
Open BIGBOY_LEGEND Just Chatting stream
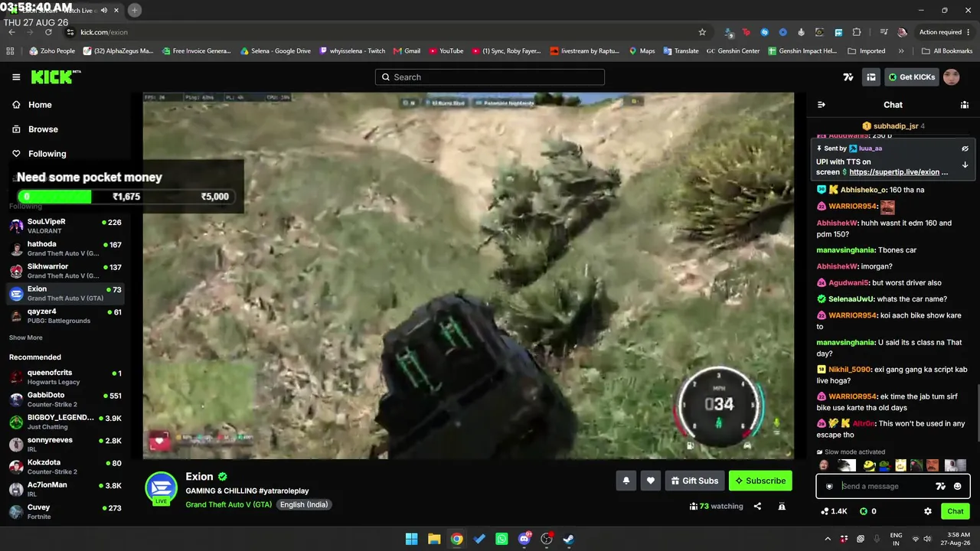pos(64,422)
